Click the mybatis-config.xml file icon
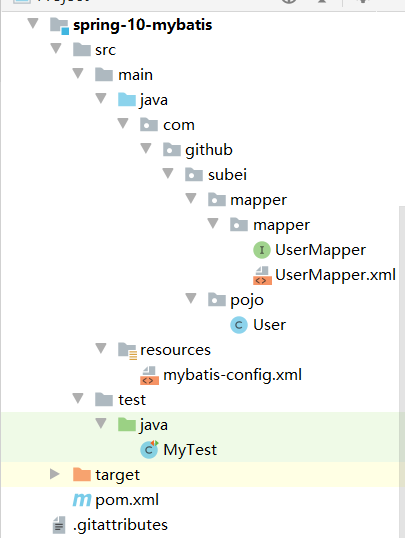405x538 pixels. pos(149,375)
